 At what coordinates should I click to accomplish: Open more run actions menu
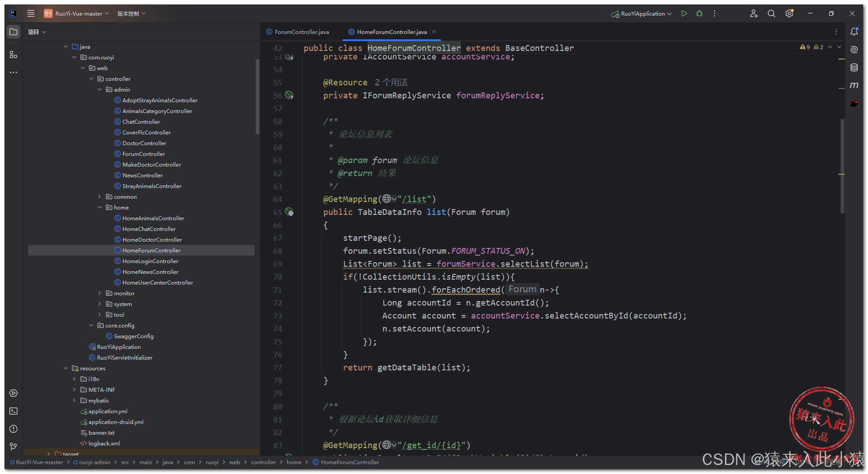pyautogui.click(x=715, y=13)
